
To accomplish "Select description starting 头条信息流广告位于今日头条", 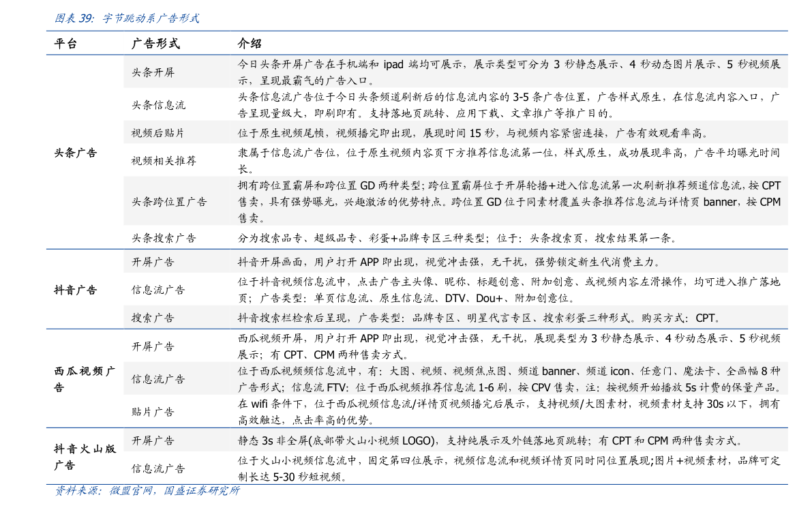I will [x=509, y=105].
